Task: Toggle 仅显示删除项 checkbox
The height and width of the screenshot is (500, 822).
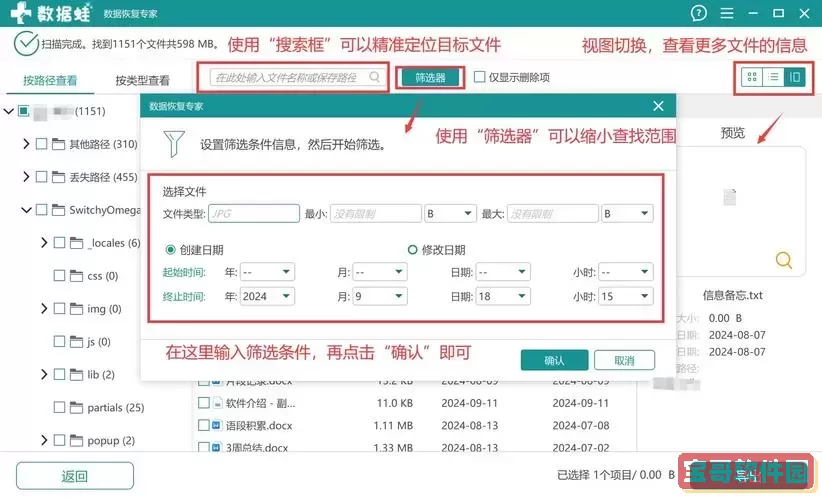Action: [x=479, y=77]
